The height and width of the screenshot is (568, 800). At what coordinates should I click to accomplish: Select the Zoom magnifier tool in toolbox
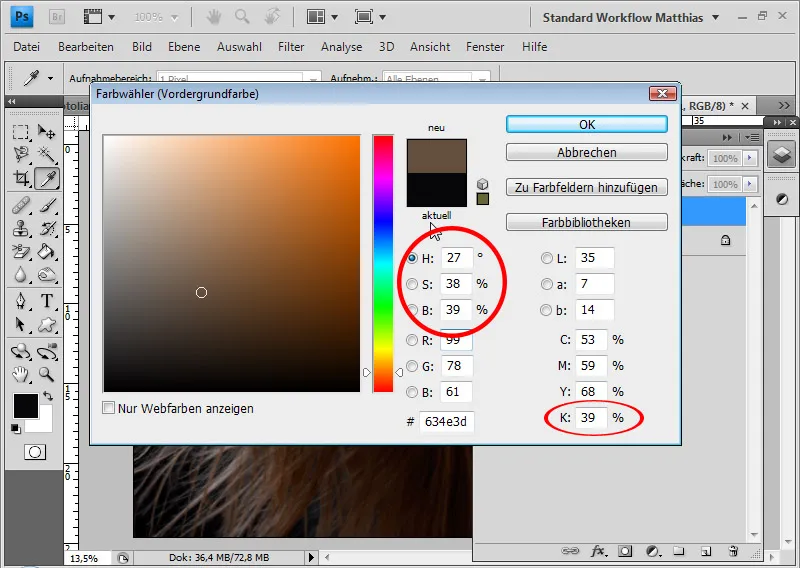(x=47, y=375)
